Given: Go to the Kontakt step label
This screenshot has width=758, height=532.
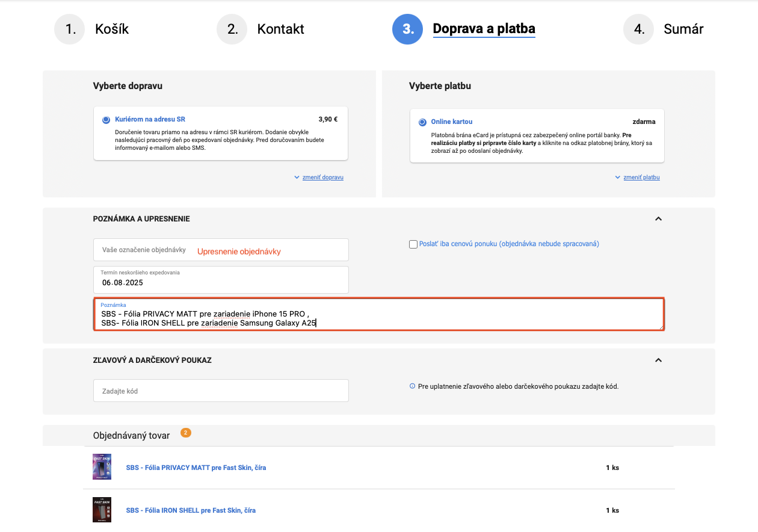Looking at the screenshot, I should coord(280,29).
